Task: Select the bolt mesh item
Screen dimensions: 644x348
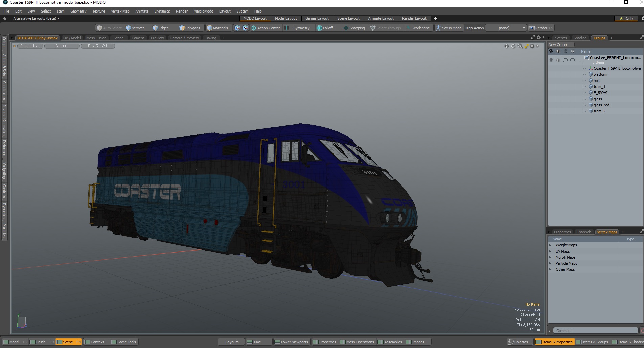Action: 597,81
